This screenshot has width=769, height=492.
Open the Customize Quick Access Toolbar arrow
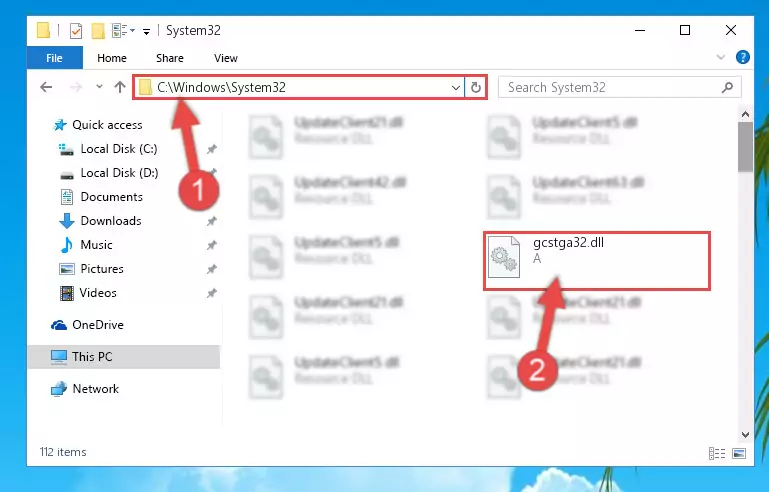click(146, 32)
